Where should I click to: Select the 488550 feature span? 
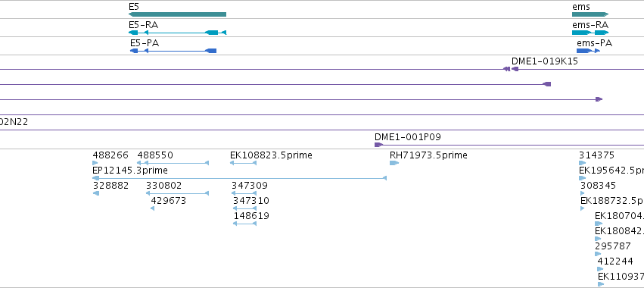(173, 163)
